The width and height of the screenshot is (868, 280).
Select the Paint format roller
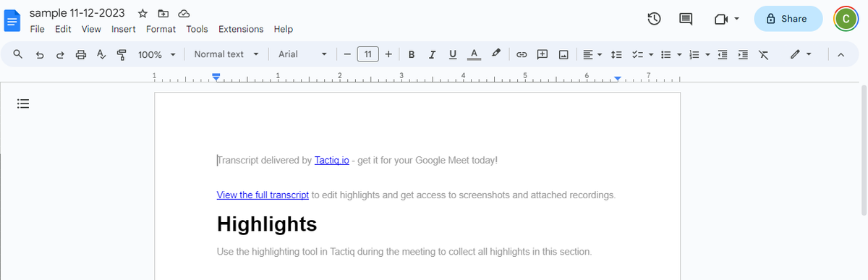tap(122, 54)
